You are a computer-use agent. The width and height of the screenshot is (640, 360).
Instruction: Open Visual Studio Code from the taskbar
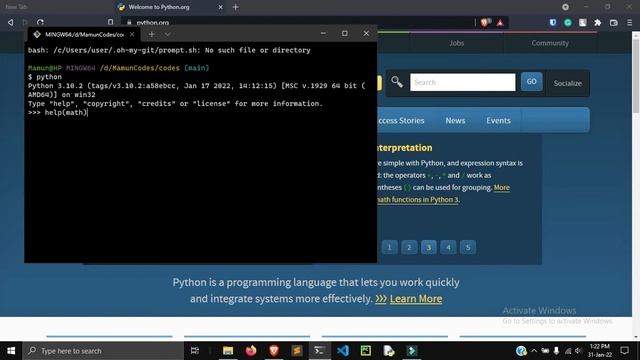(x=343, y=351)
